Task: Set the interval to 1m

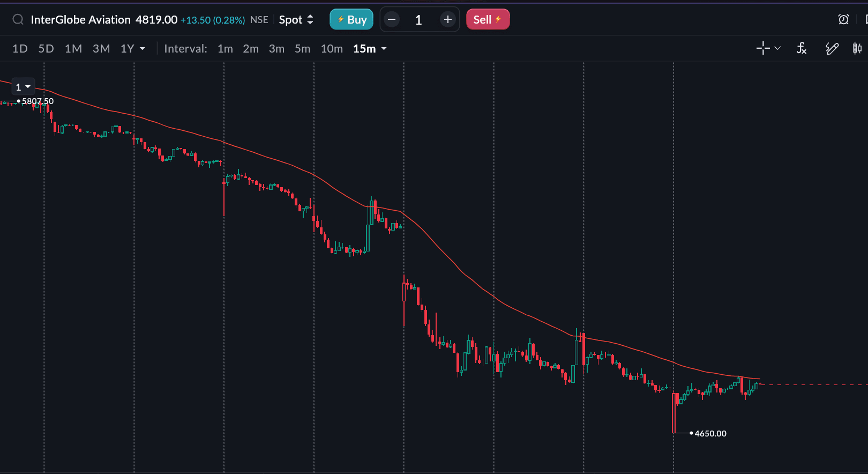Action: (225, 49)
